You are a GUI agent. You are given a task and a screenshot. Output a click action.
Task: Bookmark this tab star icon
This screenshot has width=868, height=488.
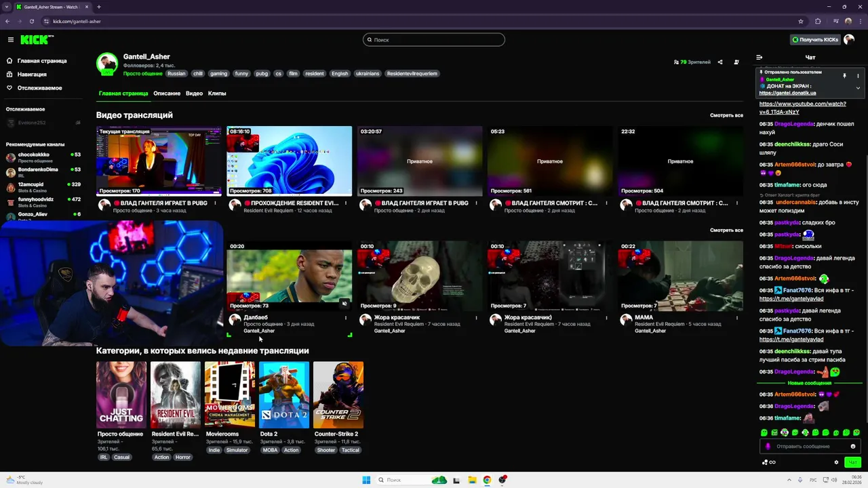(801, 21)
